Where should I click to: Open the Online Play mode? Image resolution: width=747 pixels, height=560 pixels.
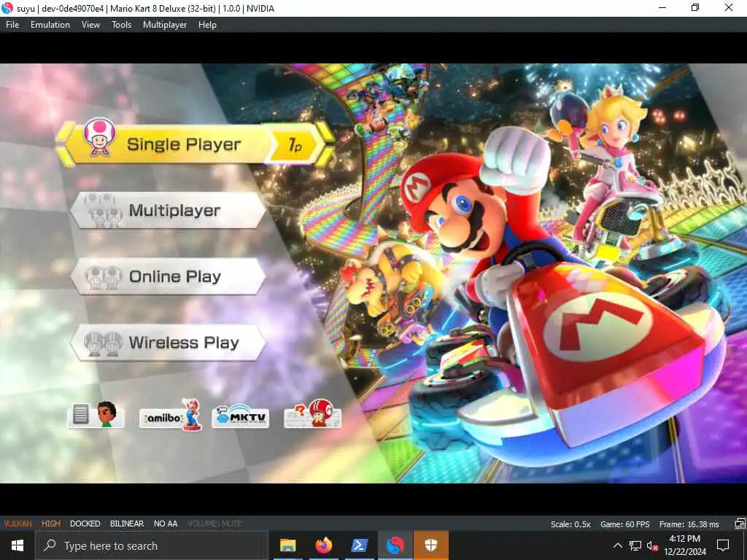tap(168, 276)
